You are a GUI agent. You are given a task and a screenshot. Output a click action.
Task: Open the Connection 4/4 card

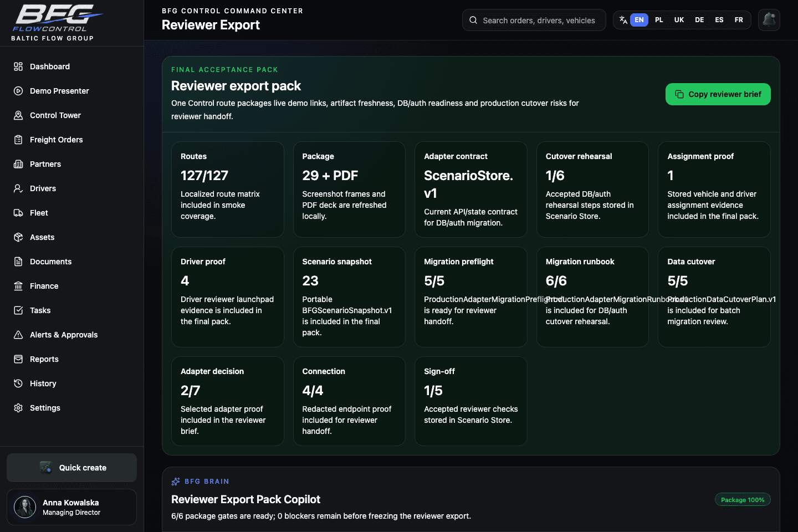tap(349, 401)
